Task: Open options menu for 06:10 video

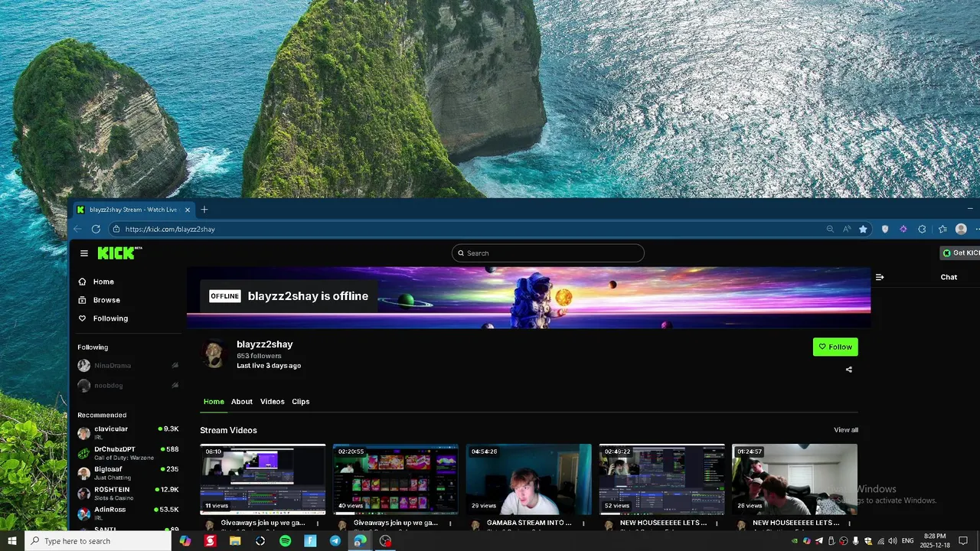Action: click(x=317, y=523)
